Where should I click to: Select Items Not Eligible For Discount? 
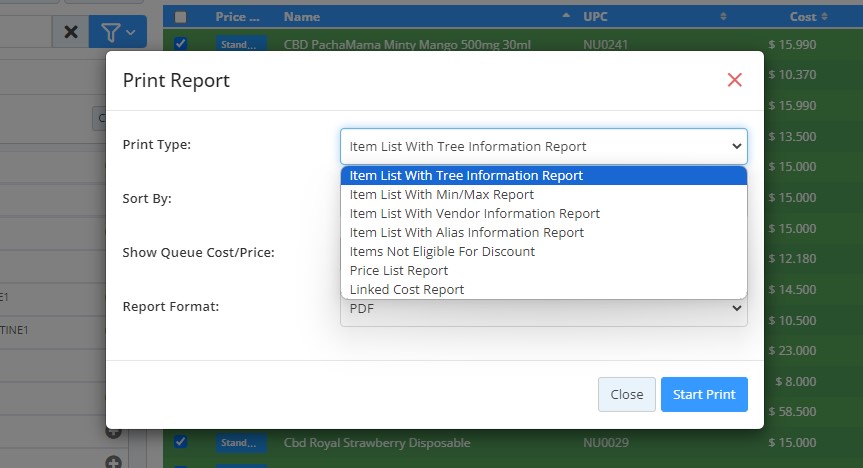click(x=544, y=252)
